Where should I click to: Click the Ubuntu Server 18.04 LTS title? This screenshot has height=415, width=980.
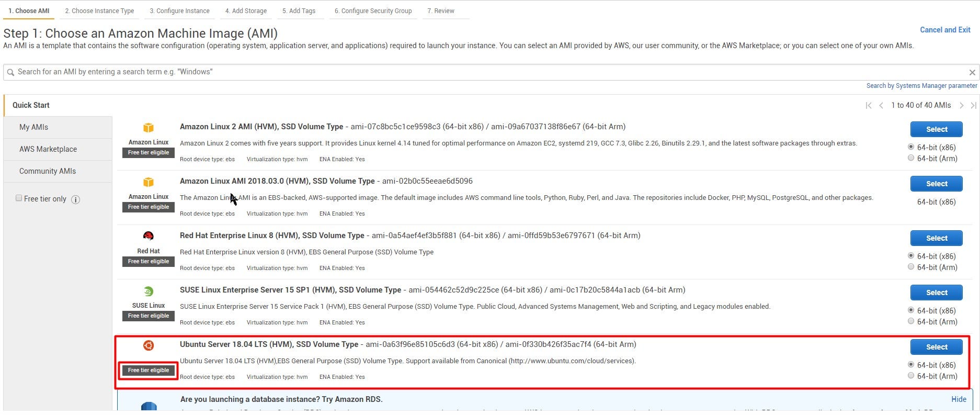(x=269, y=344)
